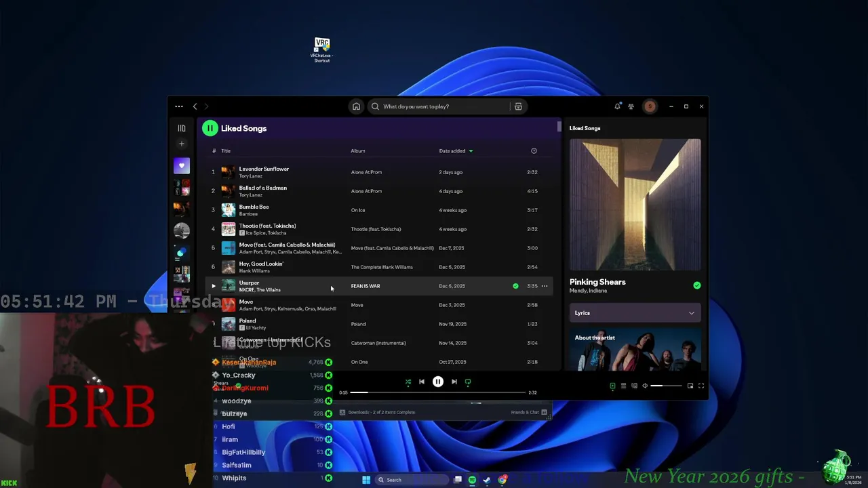Open the play queue icon
This screenshot has width=868, height=488.
pyautogui.click(x=623, y=386)
